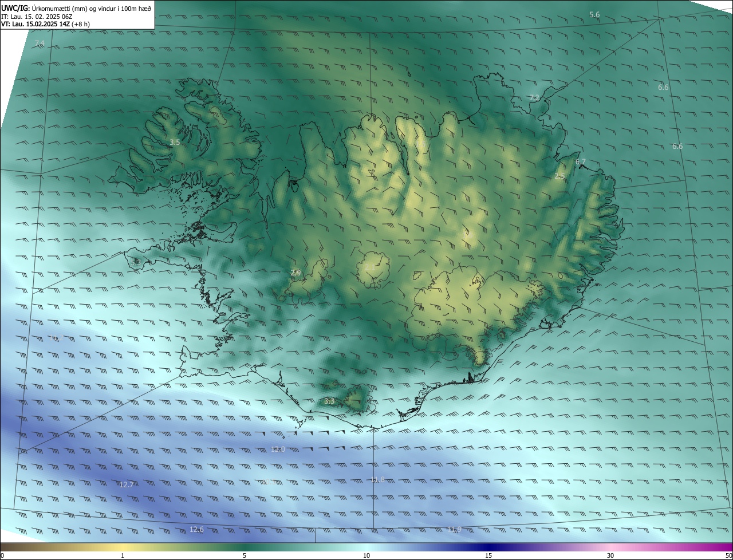733x560 pixels.
Task: Click the 12.7 value on the map
Action: [x=127, y=484]
